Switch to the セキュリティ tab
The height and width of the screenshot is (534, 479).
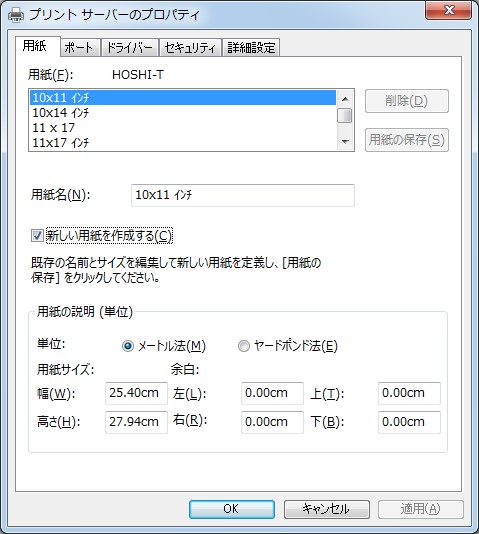(x=190, y=47)
